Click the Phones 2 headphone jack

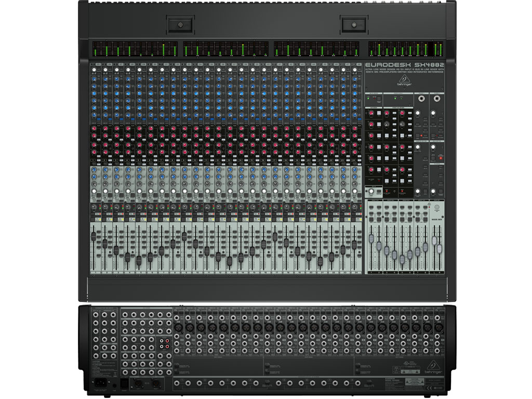(437, 98)
